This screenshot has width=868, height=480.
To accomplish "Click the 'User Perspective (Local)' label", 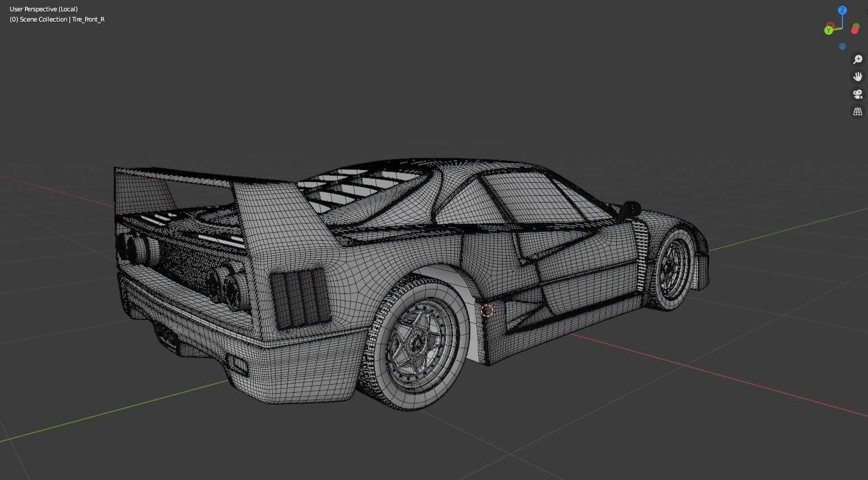I will [44, 9].
